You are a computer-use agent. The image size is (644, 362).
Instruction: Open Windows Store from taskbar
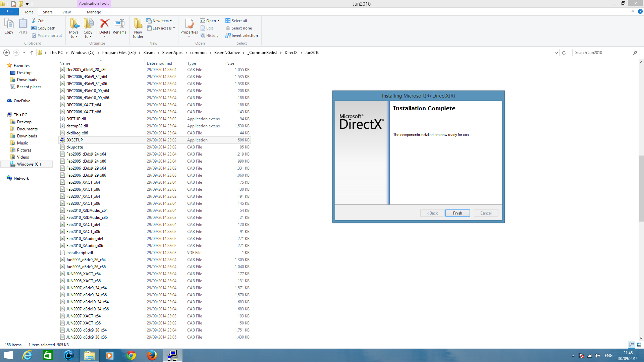click(x=48, y=355)
